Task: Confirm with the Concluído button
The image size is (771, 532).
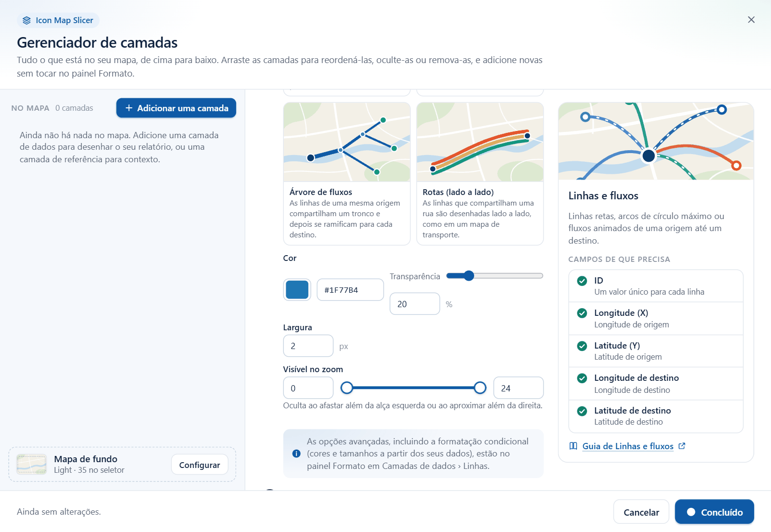Action: (714, 512)
